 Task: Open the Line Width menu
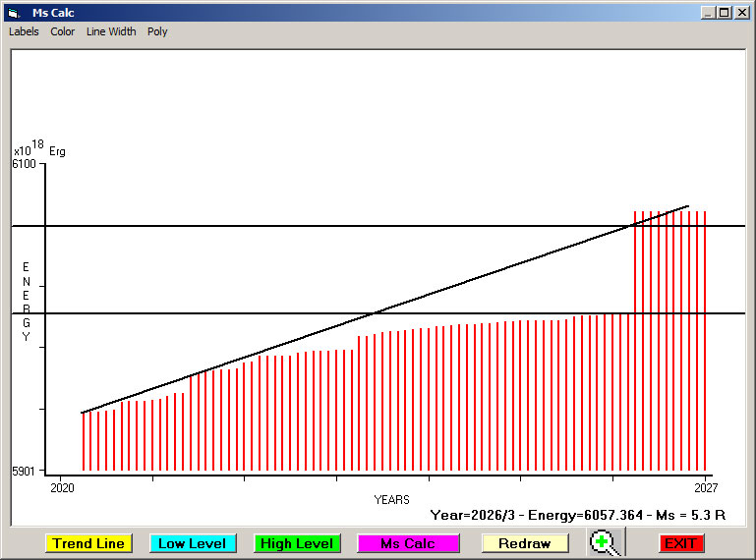coord(111,31)
